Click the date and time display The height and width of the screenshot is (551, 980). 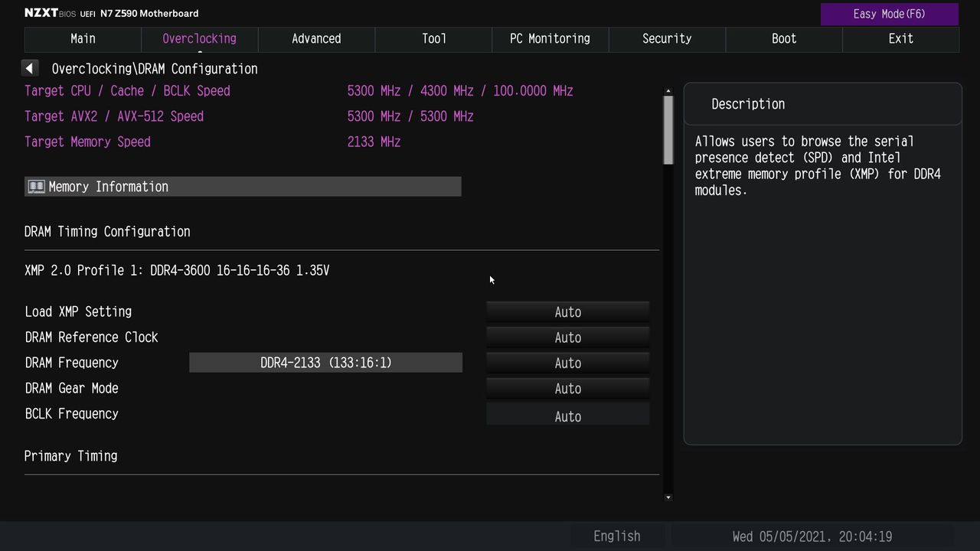coord(812,536)
